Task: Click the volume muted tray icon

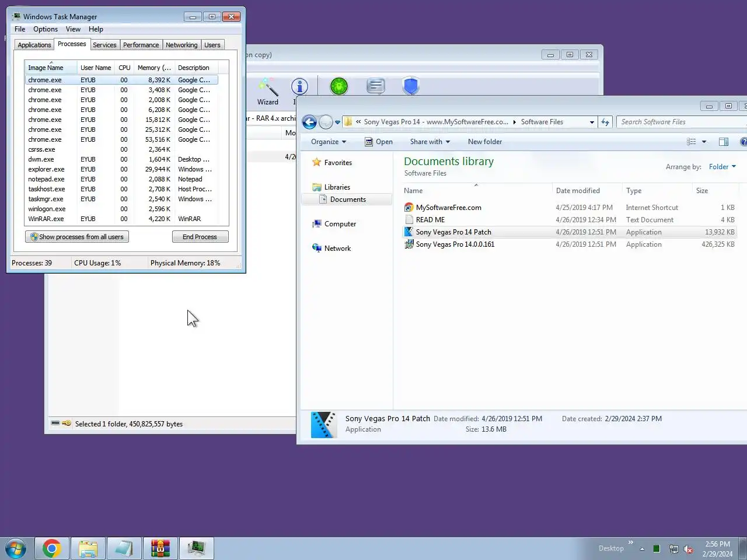Action: pyautogui.click(x=689, y=549)
